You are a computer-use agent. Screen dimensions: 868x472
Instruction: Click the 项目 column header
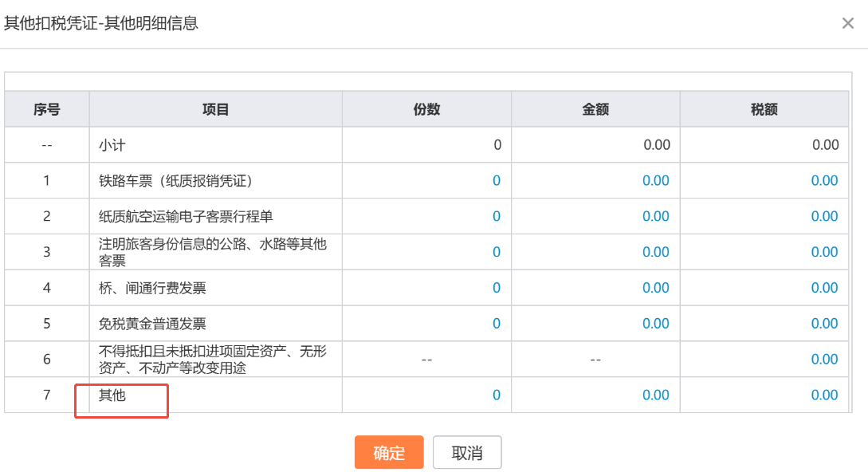[215, 110]
